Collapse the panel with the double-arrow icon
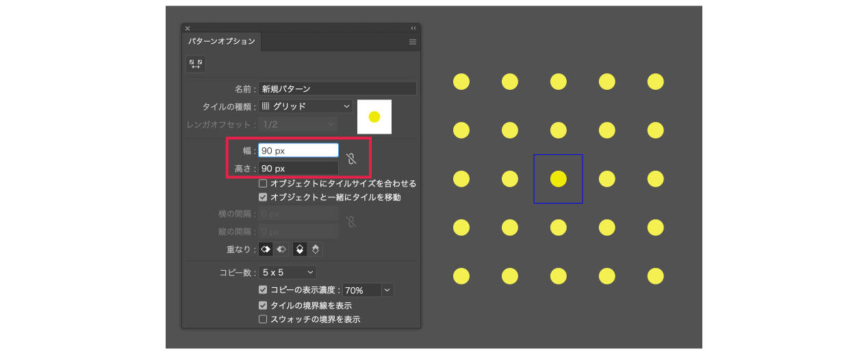The width and height of the screenshot is (868, 353). pos(413,28)
